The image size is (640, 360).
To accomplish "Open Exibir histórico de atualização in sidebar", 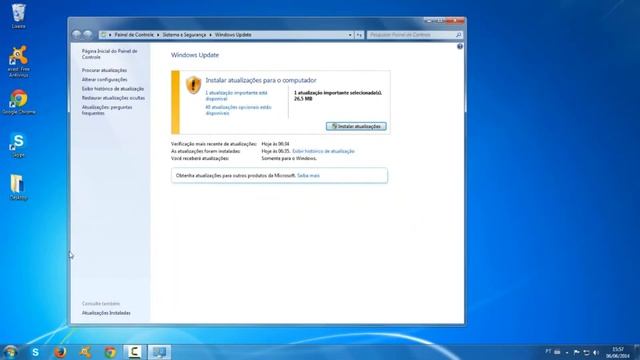I will coord(113,89).
